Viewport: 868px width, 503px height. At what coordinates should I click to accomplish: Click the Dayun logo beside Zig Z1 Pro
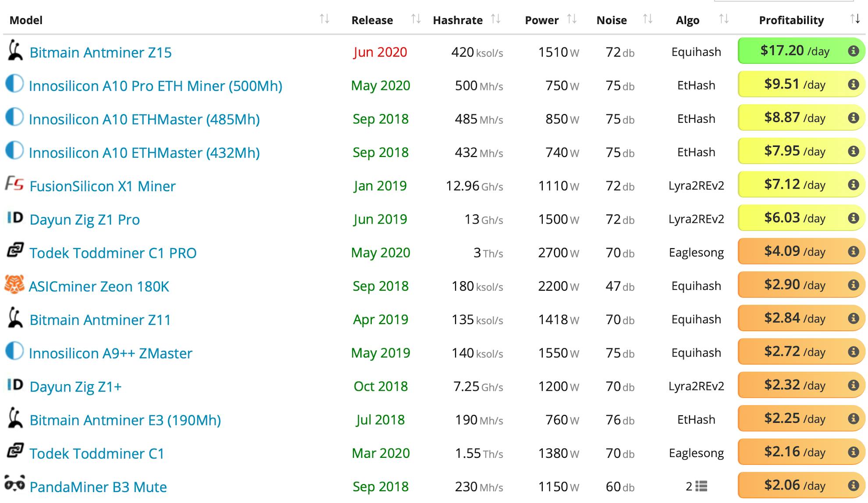(15, 217)
